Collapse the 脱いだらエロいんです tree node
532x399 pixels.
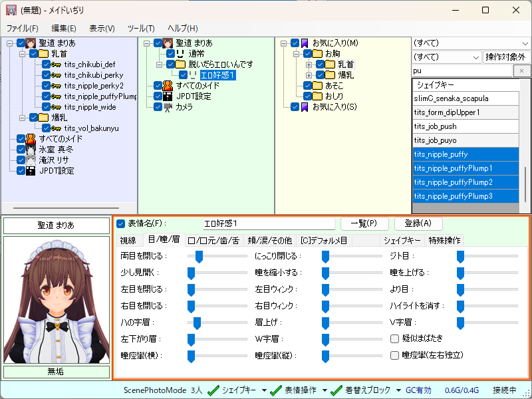click(160, 65)
